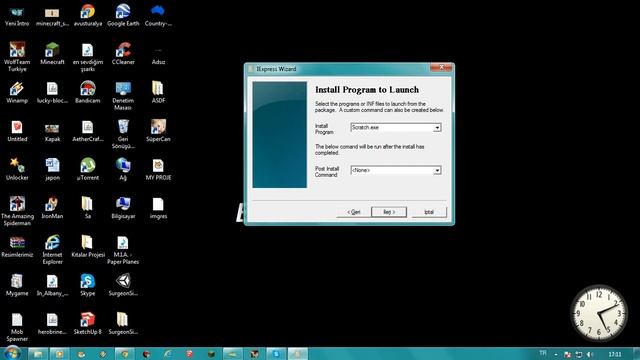The image size is (640, 360).
Task: Select the SketchUp 8 desktop shortcut
Action: coord(87,323)
